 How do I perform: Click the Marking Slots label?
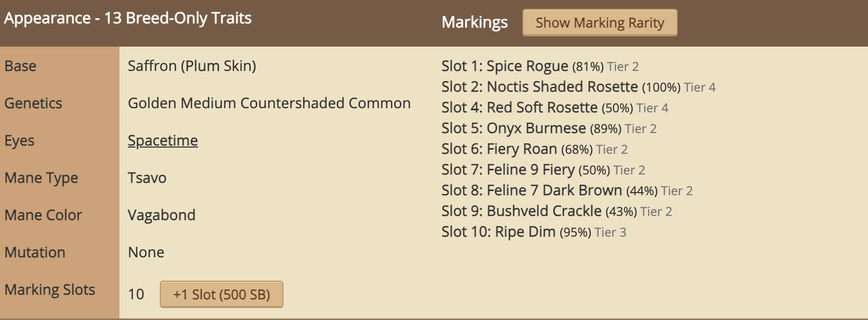[50, 290]
